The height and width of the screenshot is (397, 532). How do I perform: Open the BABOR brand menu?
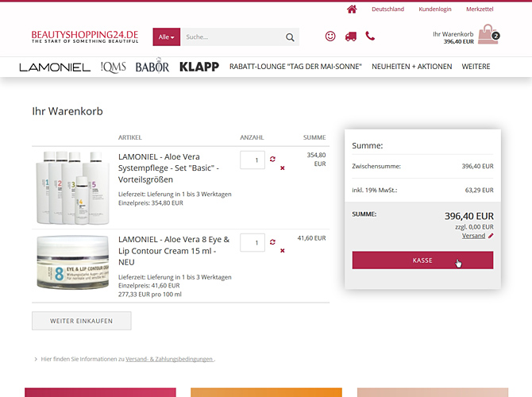tap(152, 66)
